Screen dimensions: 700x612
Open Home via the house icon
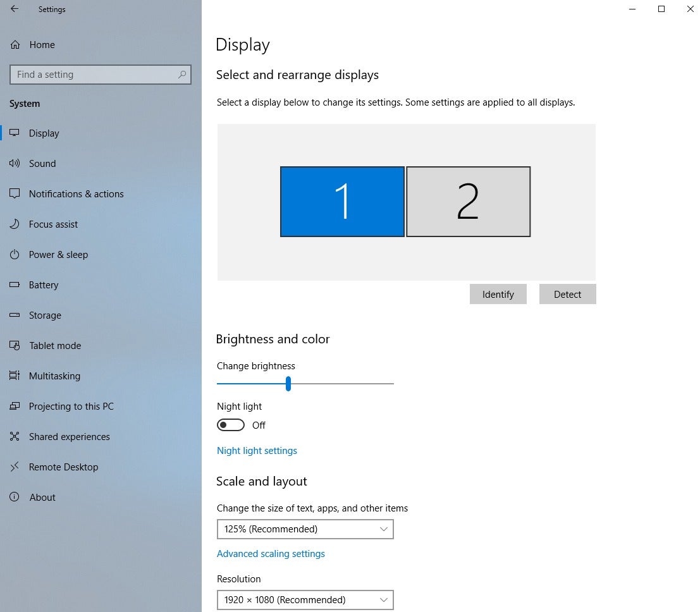[x=15, y=45]
